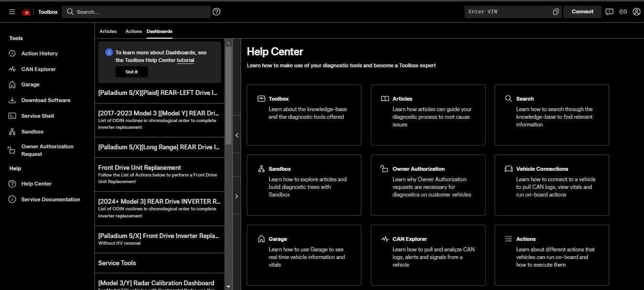
Task: Open the search help question icon
Action: click(217, 11)
